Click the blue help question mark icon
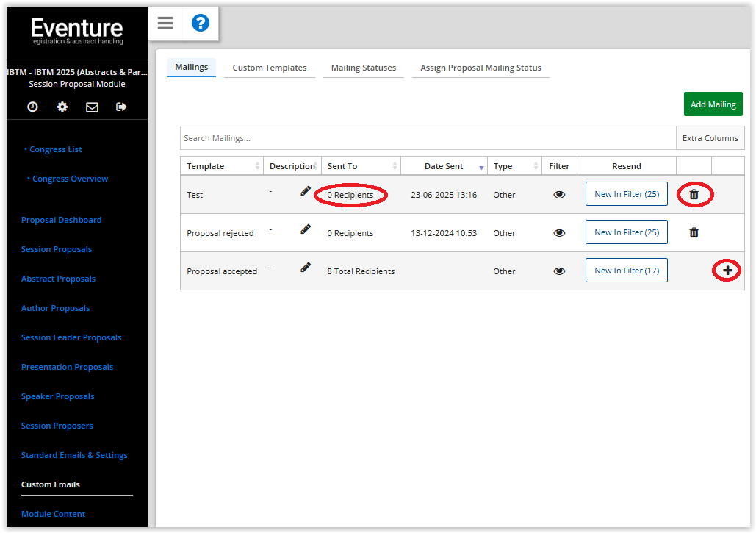This screenshot has width=756, height=533. (x=200, y=24)
